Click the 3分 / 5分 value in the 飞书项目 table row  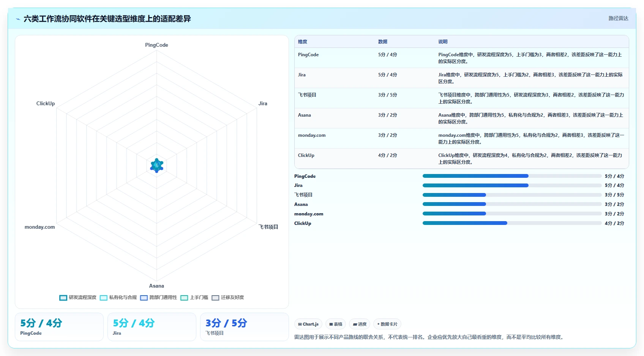point(388,95)
